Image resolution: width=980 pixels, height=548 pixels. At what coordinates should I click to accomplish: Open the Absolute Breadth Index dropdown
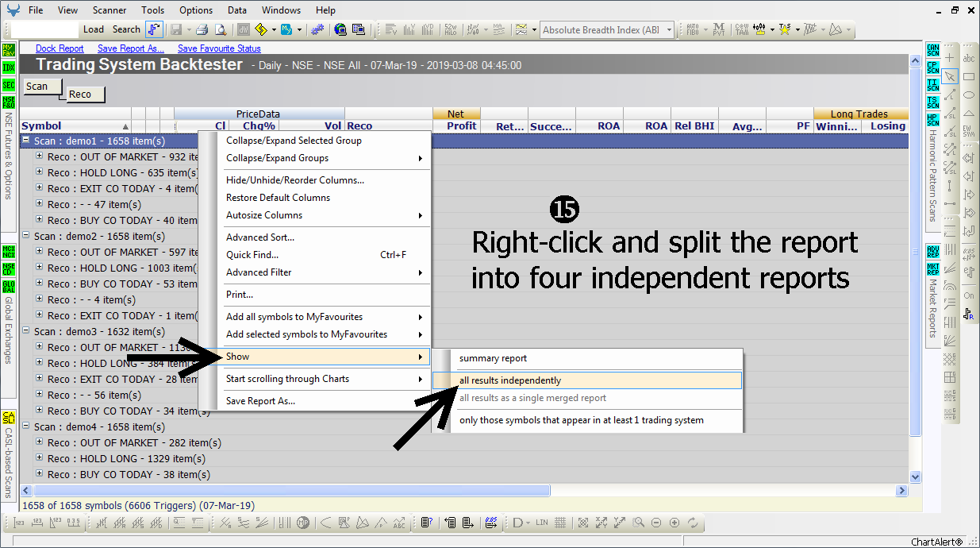coord(669,30)
